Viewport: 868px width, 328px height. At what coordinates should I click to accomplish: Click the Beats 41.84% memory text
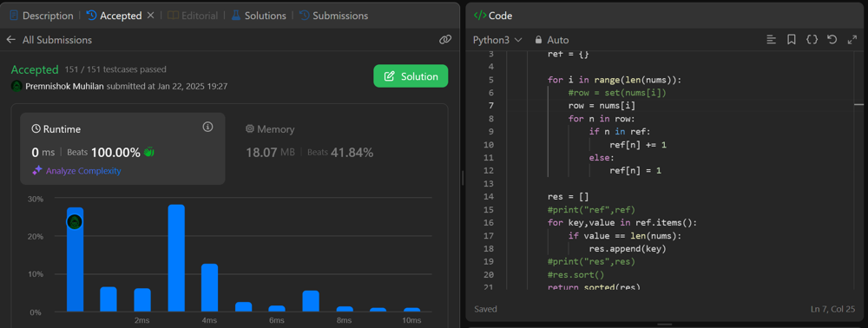click(340, 152)
